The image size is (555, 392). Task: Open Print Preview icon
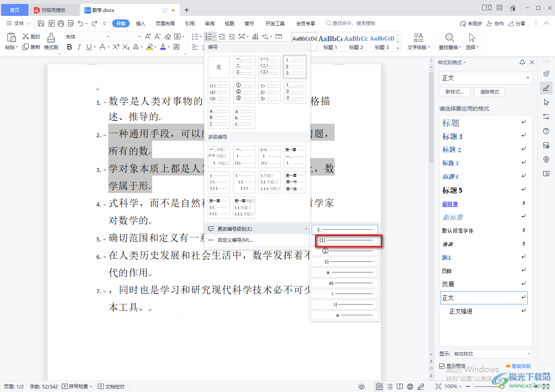[x=71, y=23]
